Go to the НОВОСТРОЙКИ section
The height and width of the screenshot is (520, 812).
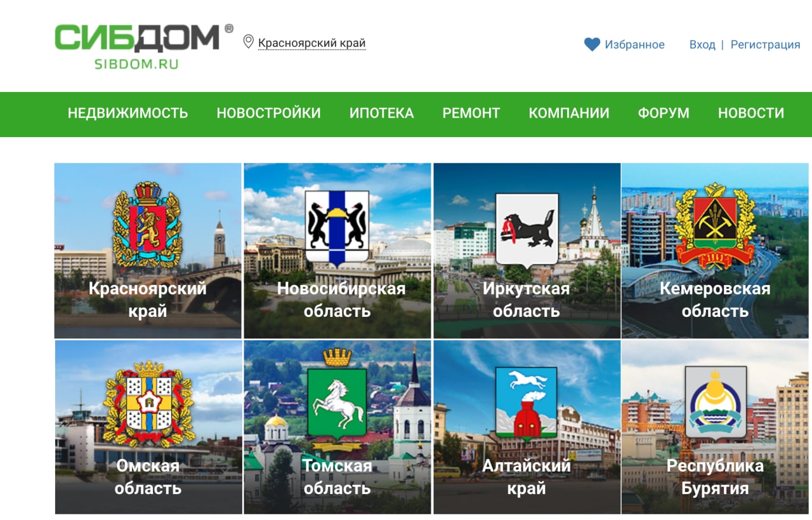(x=269, y=113)
